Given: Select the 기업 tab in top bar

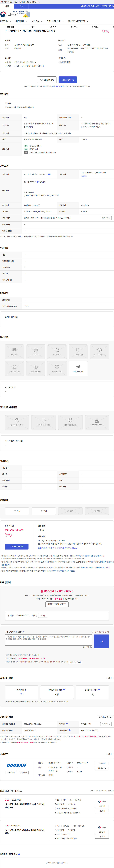Looking at the screenshot, I should (21, 6).
